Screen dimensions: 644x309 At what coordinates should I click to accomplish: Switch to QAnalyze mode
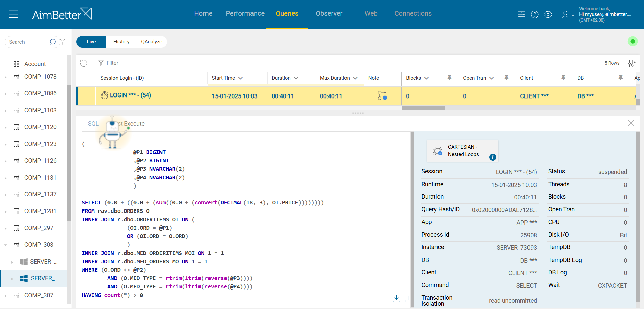coord(152,42)
